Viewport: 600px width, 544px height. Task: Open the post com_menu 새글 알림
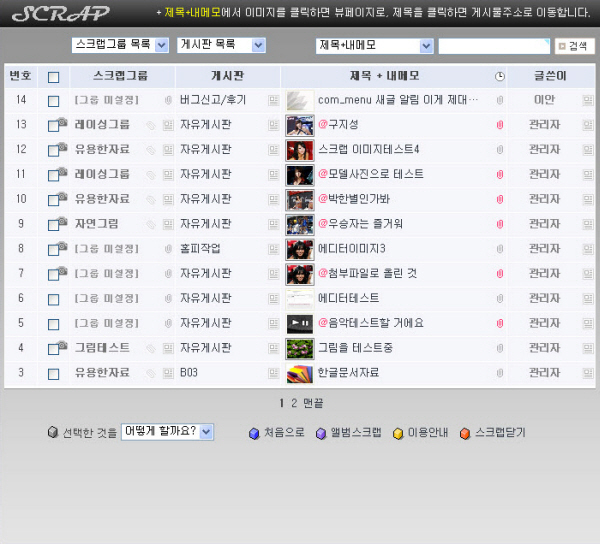point(398,100)
